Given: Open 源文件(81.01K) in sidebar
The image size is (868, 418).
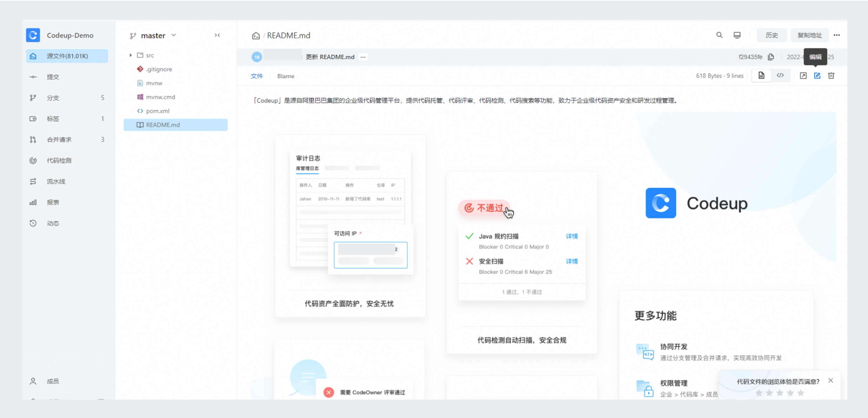Looking at the screenshot, I should pyautogui.click(x=67, y=56).
